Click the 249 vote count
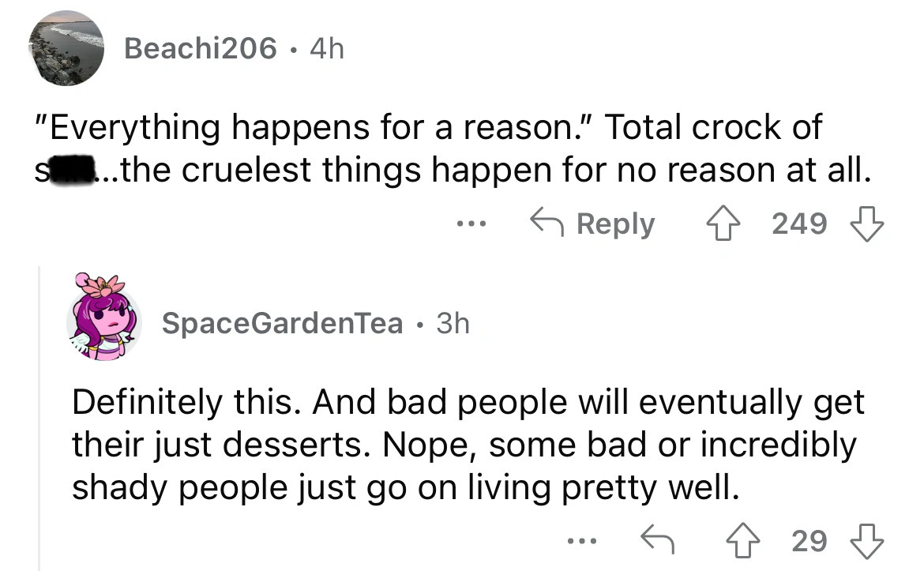 (x=799, y=224)
